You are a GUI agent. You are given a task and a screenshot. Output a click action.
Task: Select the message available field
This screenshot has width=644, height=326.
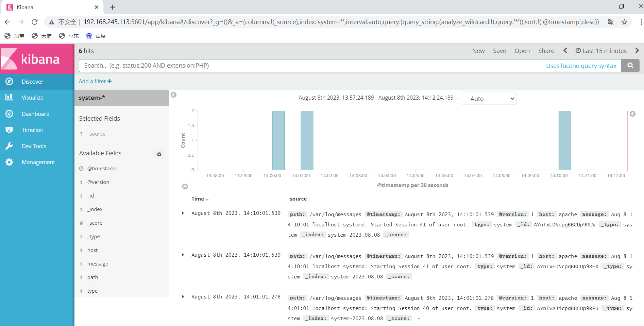tap(98, 264)
